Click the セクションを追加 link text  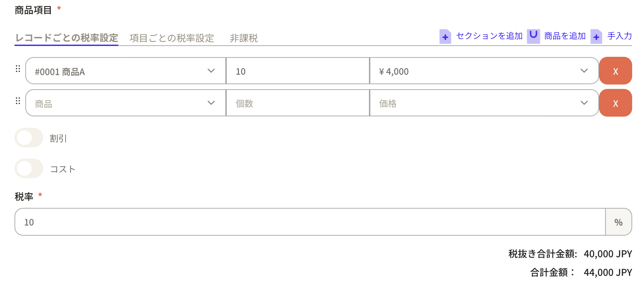(x=489, y=36)
